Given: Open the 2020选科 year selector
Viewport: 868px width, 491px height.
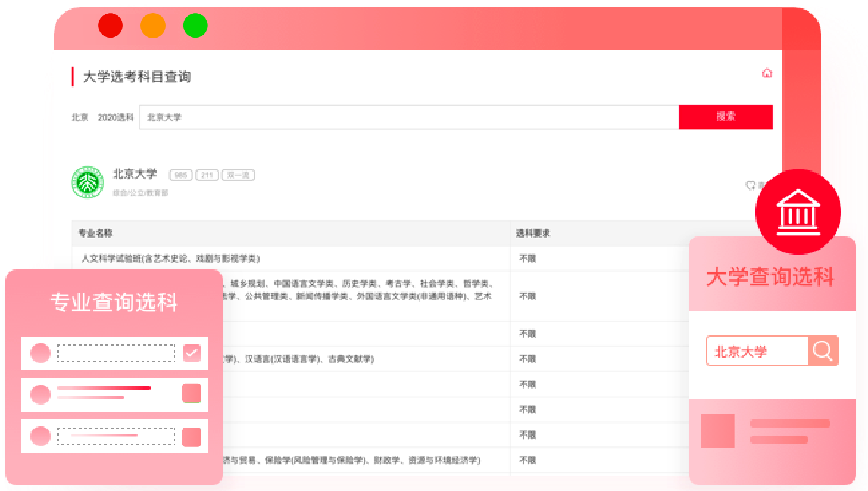Looking at the screenshot, I should tap(115, 117).
